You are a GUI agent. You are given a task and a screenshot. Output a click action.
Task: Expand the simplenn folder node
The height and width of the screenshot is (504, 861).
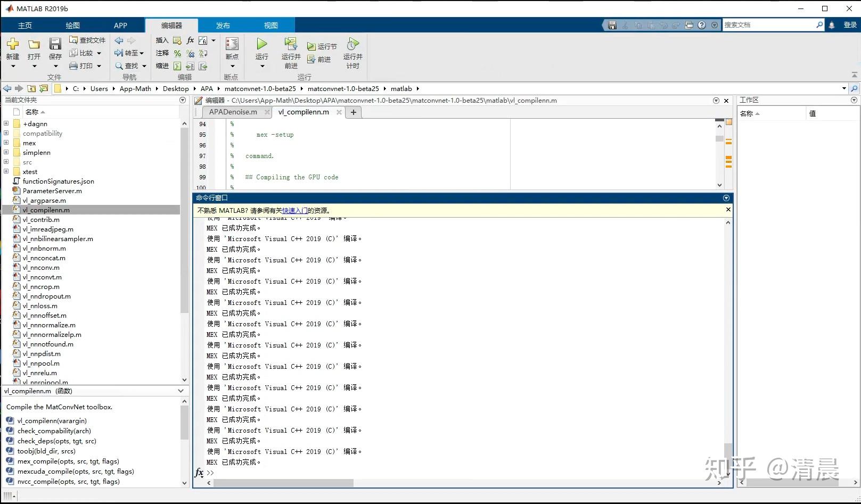6,152
